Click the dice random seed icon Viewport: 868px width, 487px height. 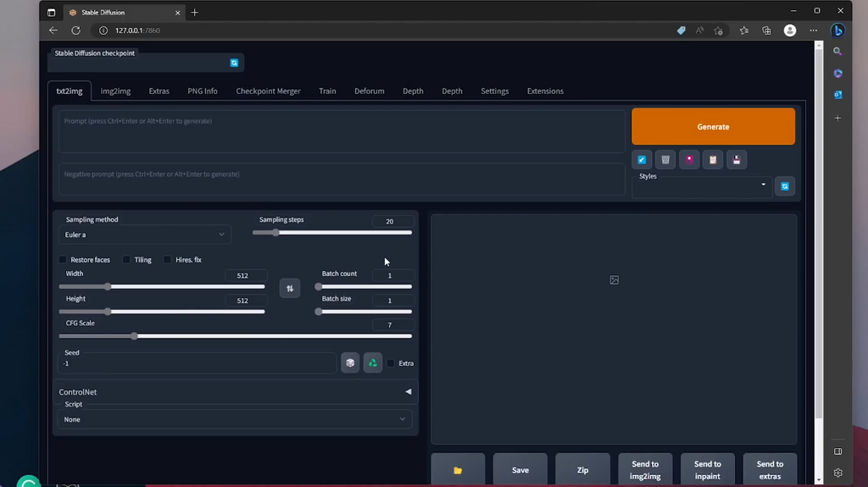pos(350,363)
